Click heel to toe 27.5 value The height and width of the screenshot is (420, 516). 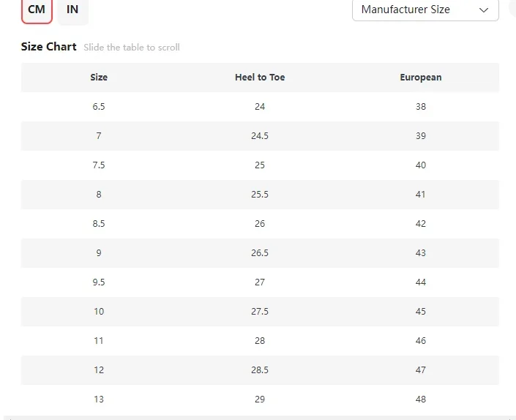(260, 311)
